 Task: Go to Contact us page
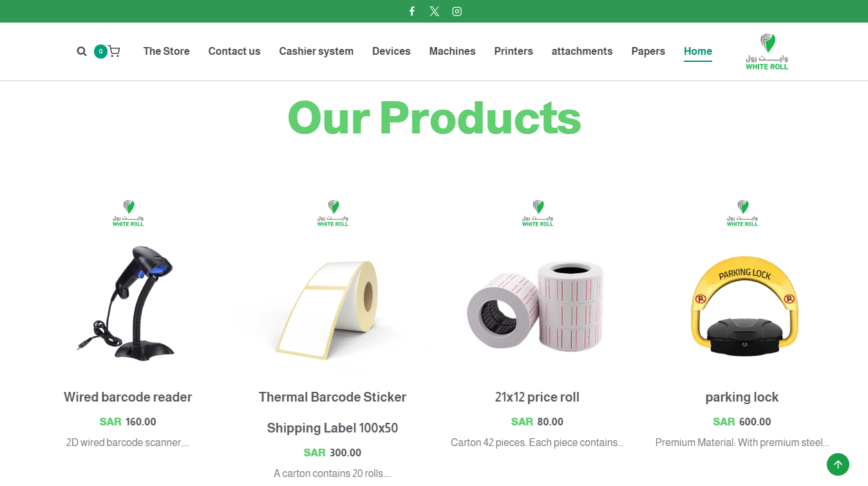point(234,51)
